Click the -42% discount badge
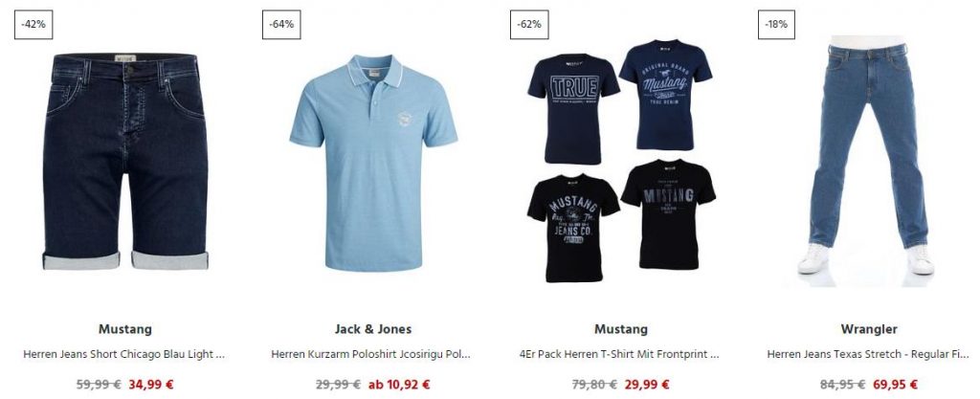This screenshot has height=399, width=980. 33,24
